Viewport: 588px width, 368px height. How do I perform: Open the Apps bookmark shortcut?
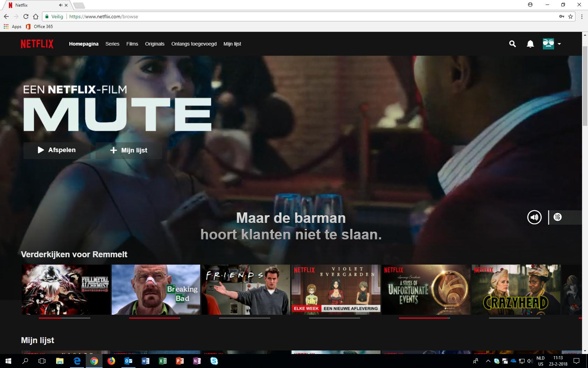[x=13, y=27]
